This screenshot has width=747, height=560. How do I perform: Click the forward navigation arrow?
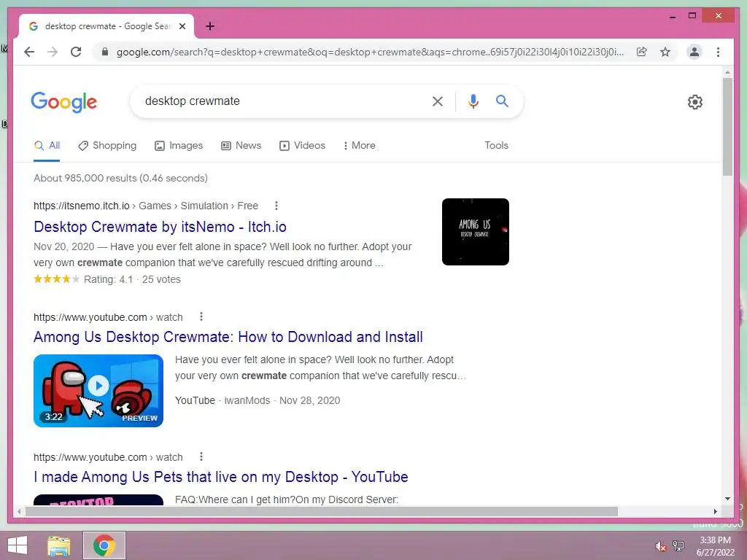(53, 52)
